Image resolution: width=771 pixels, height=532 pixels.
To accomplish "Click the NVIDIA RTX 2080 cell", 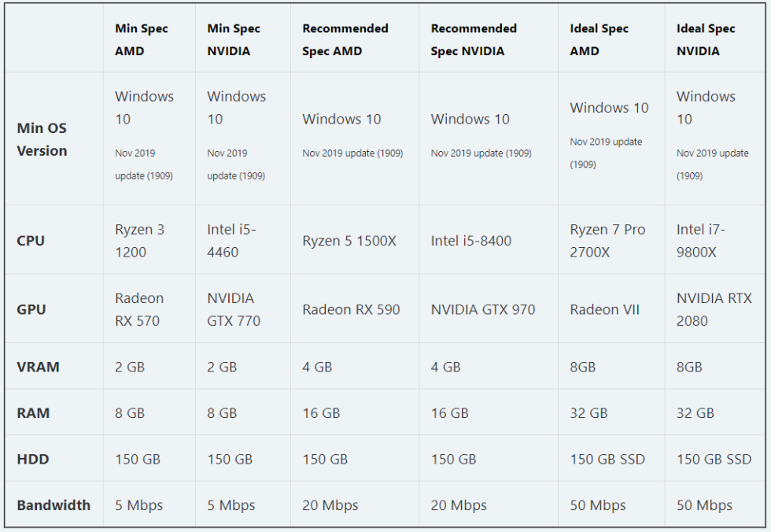I will [x=714, y=309].
